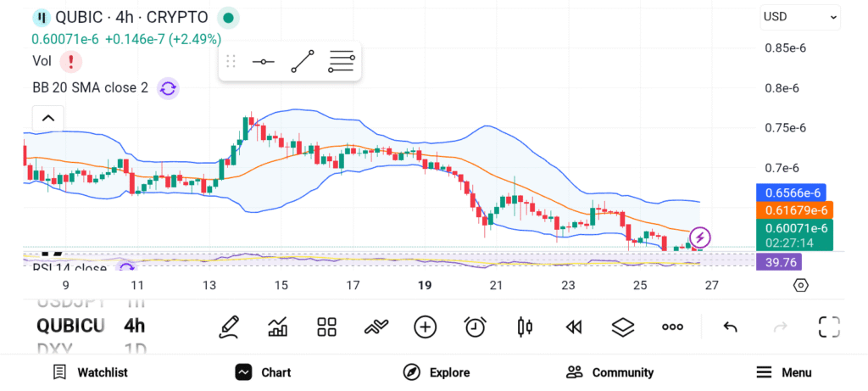Open the add-to-chart plus circle icon
The width and height of the screenshot is (868, 391).
tap(425, 327)
